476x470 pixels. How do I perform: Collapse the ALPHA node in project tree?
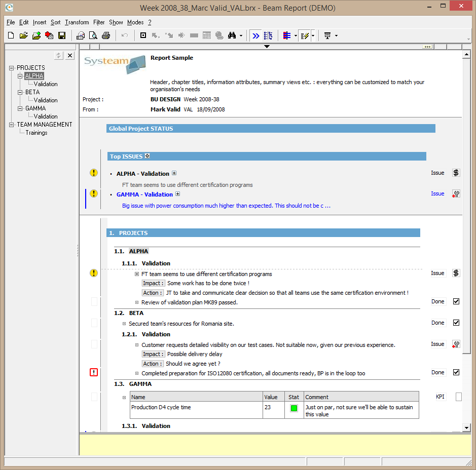pyautogui.click(x=20, y=76)
